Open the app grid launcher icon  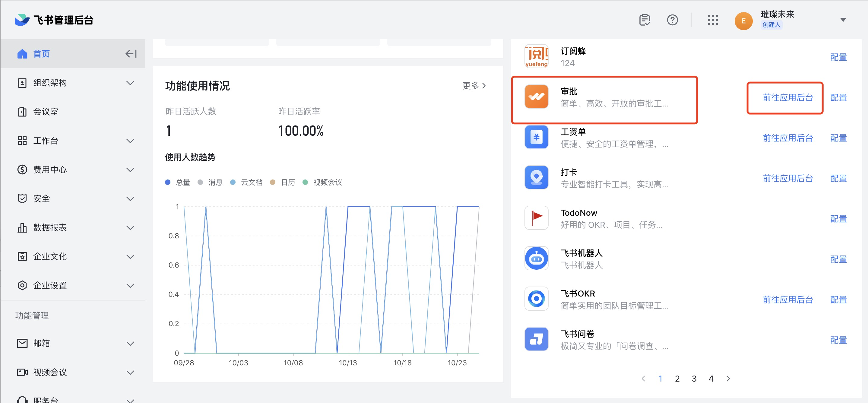[712, 20]
